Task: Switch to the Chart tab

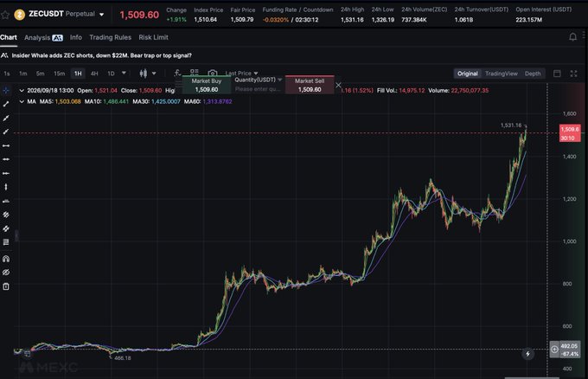Action: pyautogui.click(x=9, y=37)
